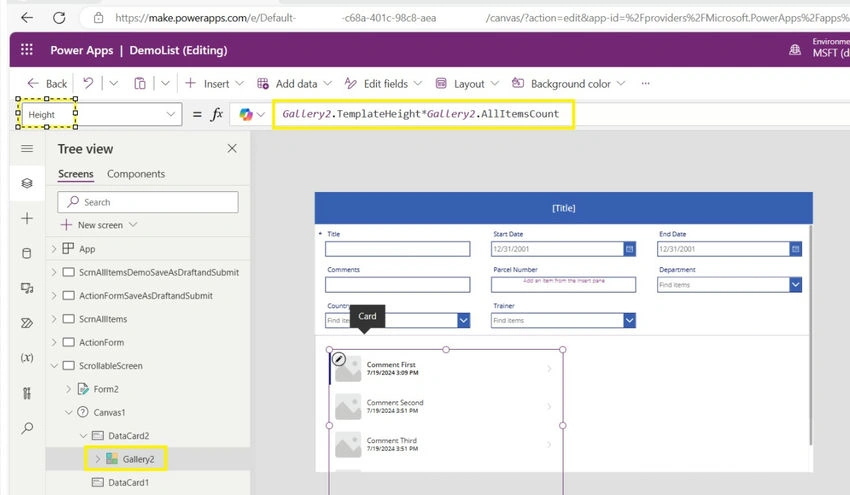Open the Background color menu

click(569, 83)
